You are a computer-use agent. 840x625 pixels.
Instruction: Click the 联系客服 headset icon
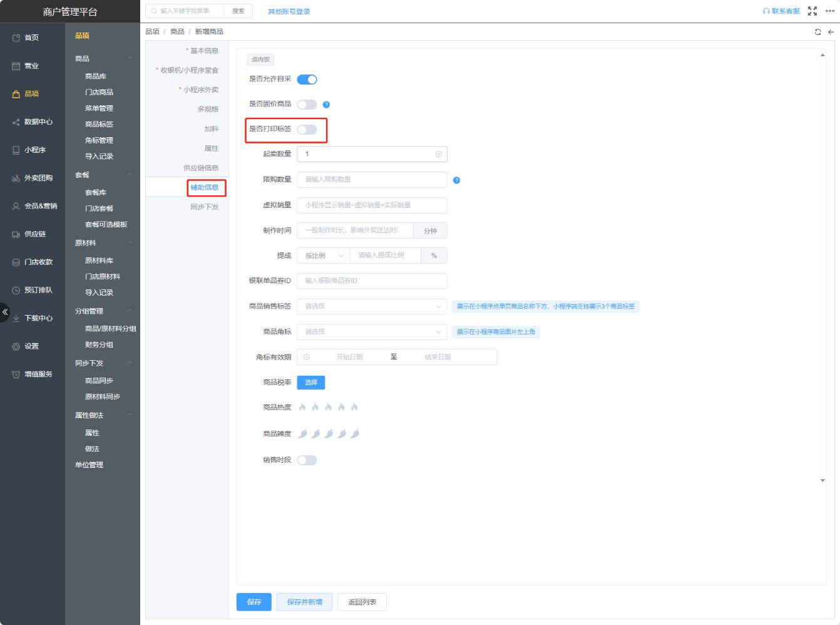(766, 11)
